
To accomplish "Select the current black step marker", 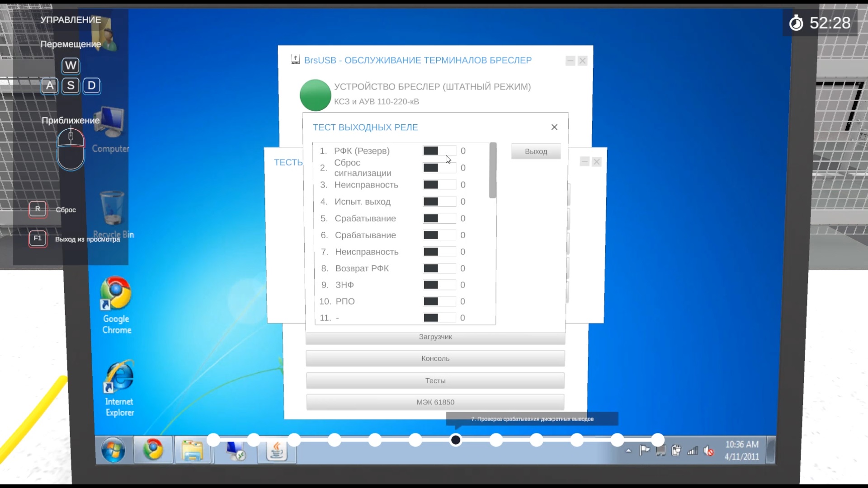I will (456, 440).
